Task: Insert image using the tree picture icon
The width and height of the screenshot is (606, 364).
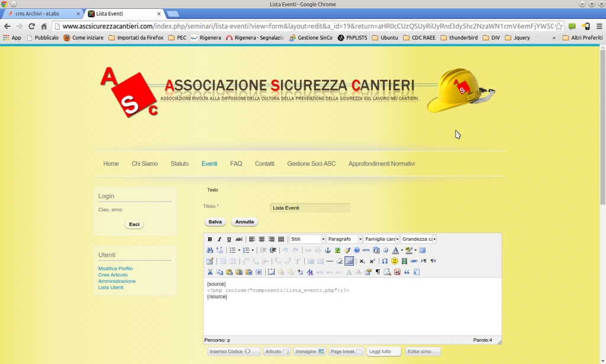Action: coord(337,250)
